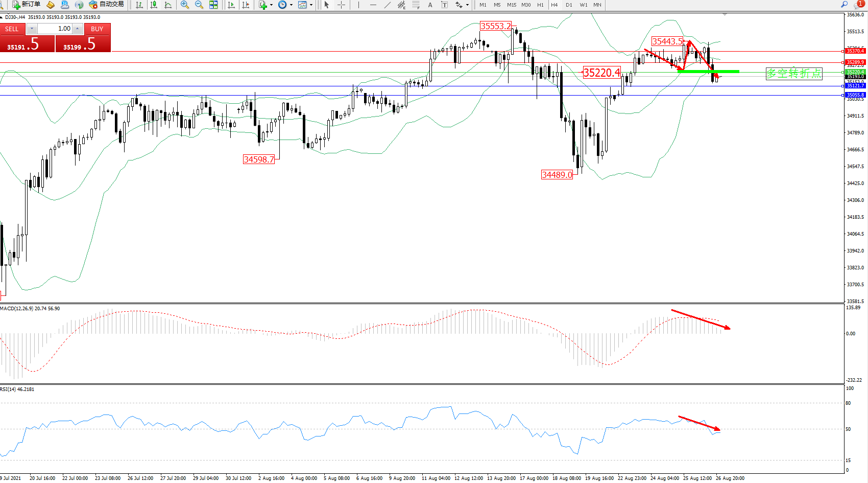This screenshot has width=868, height=483.
Task: Switch chart to bar chart display
Action: pyautogui.click(x=139, y=5)
